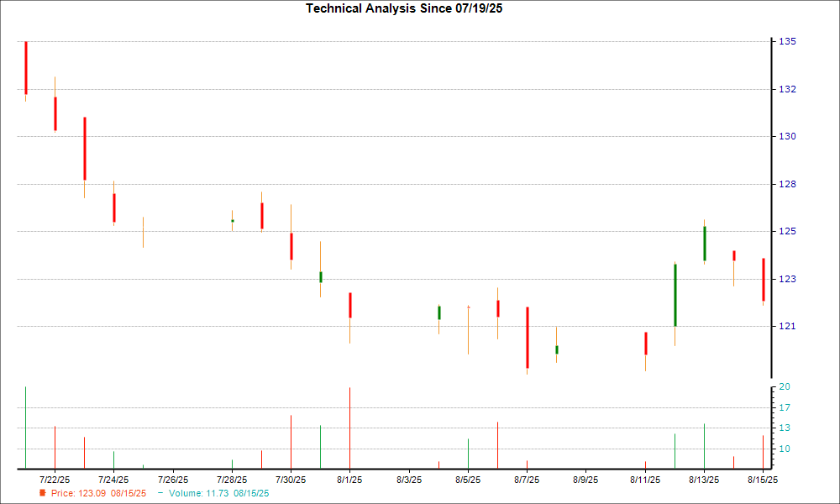Click the red volume bar at 7/22/25
Screen dimensions: 840x504
[55, 448]
